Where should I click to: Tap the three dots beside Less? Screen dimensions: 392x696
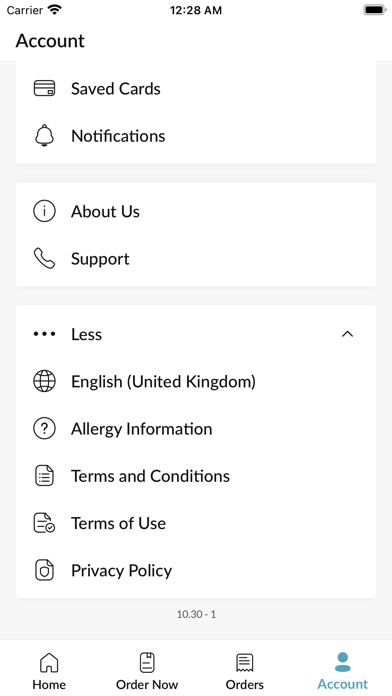tap(44, 334)
